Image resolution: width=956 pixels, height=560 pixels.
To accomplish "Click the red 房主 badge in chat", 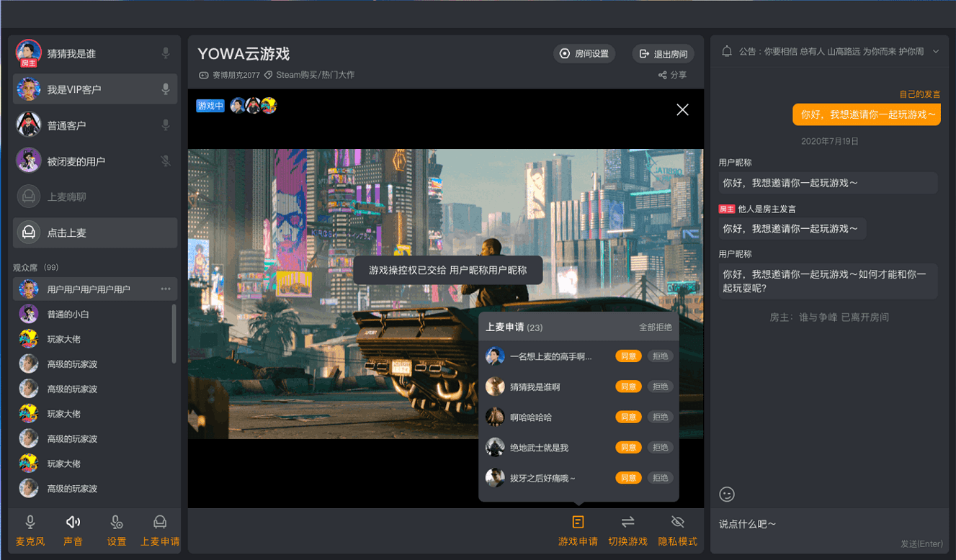I will tap(727, 209).
